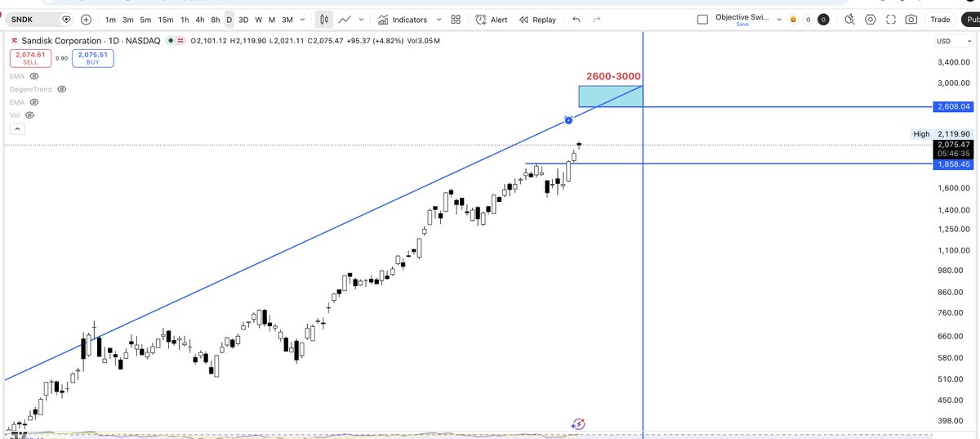This screenshot has height=439, width=980.
Task: Click the diamond icon inside the SNDK box
Action: click(65, 19)
